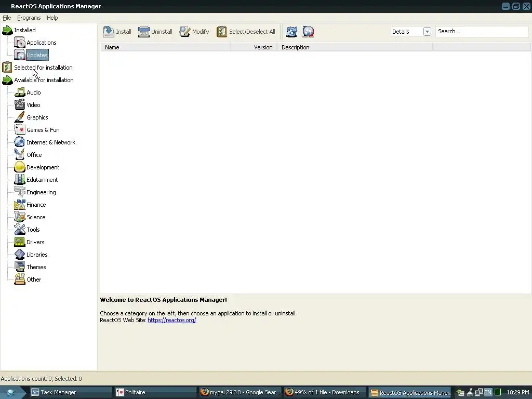Open the Programs menu
Image resolution: width=532 pixels, height=399 pixels.
pos(29,18)
